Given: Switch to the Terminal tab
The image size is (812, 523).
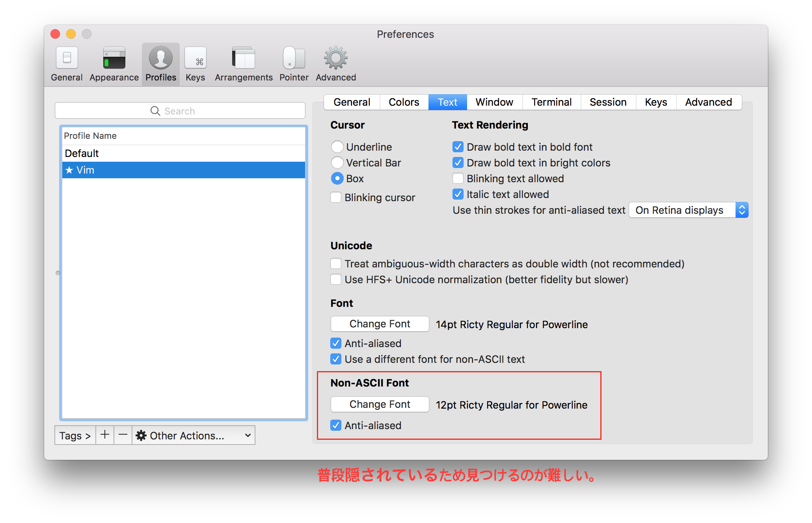Looking at the screenshot, I should [551, 102].
